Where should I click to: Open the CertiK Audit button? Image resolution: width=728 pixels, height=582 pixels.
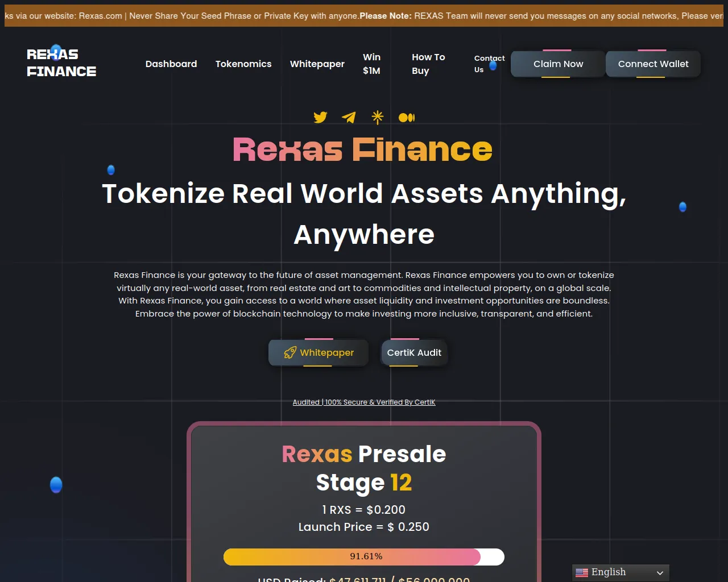[x=414, y=352]
